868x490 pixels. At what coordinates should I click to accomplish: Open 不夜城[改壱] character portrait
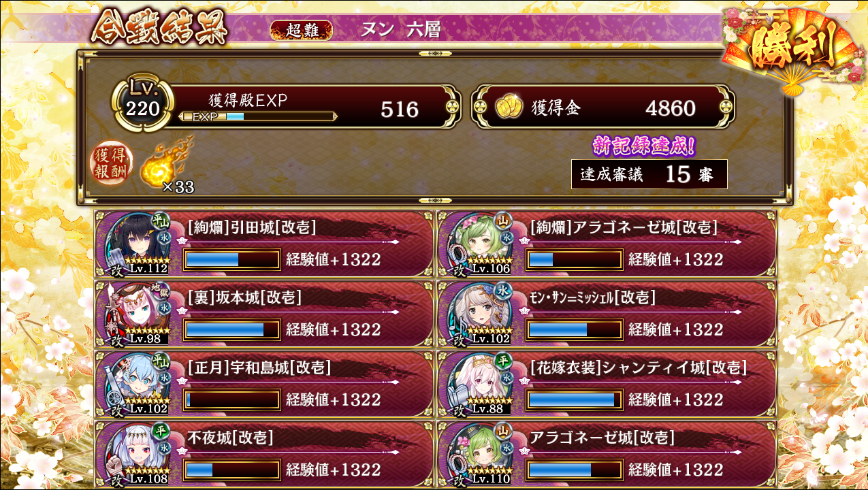pyautogui.click(x=137, y=453)
